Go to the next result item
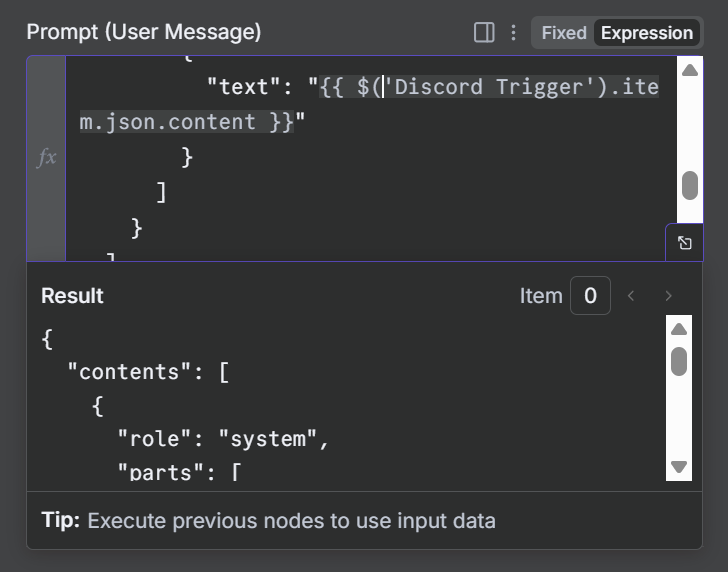The height and width of the screenshot is (572, 728). pyautogui.click(x=669, y=296)
